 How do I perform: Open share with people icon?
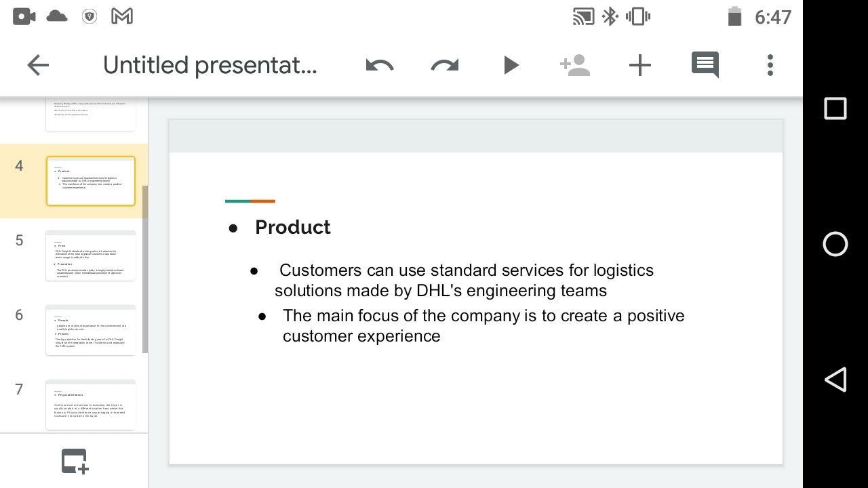(575, 65)
